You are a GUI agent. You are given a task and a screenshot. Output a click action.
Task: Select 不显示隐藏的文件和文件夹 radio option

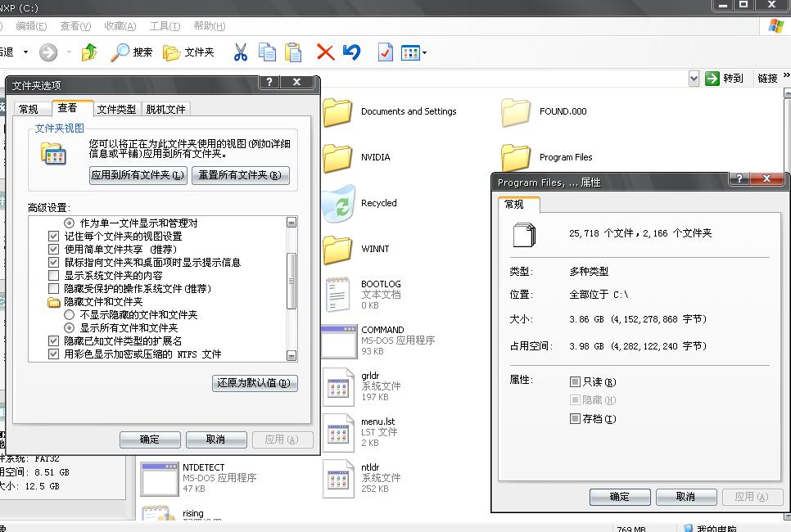(x=70, y=315)
